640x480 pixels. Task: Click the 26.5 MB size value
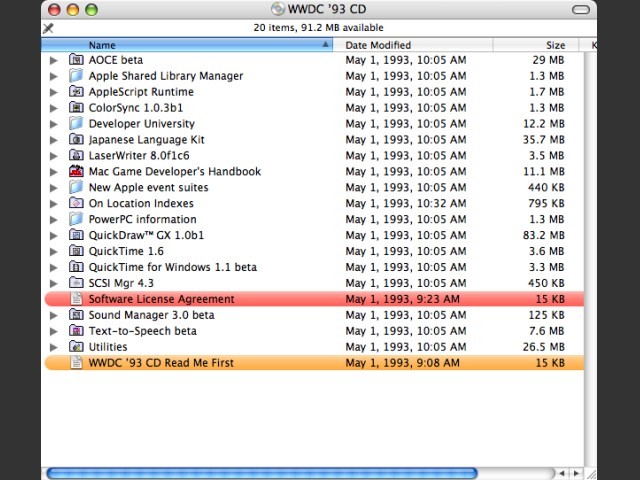tap(544, 347)
